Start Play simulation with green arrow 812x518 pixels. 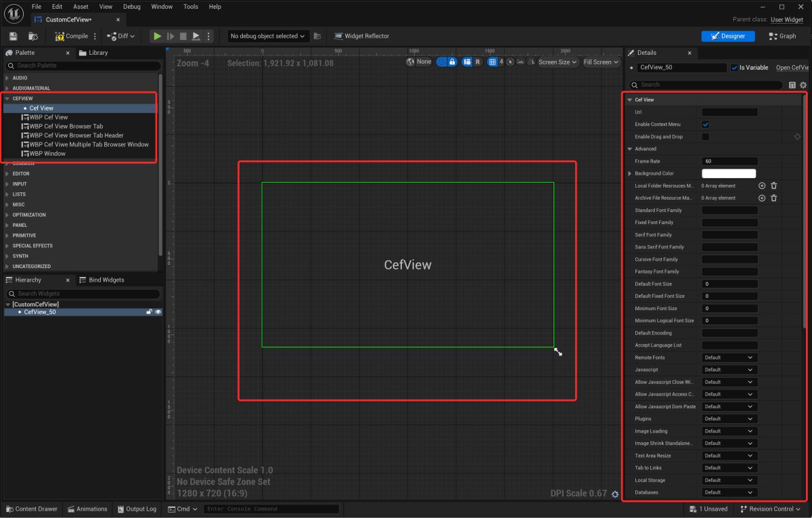(x=157, y=36)
